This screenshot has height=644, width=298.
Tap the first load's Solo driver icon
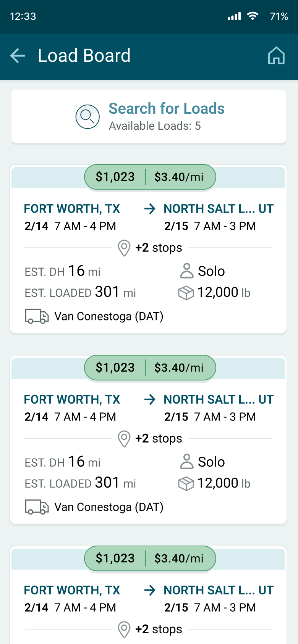186,271
